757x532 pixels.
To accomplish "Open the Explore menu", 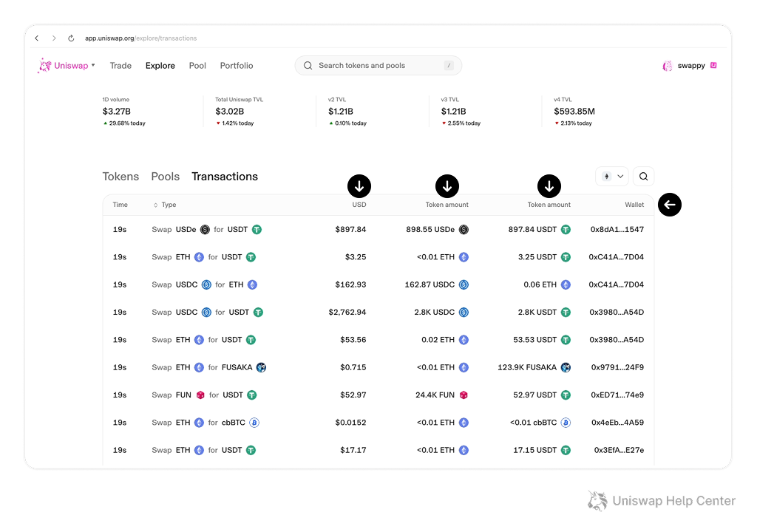I will pos(160,66).
